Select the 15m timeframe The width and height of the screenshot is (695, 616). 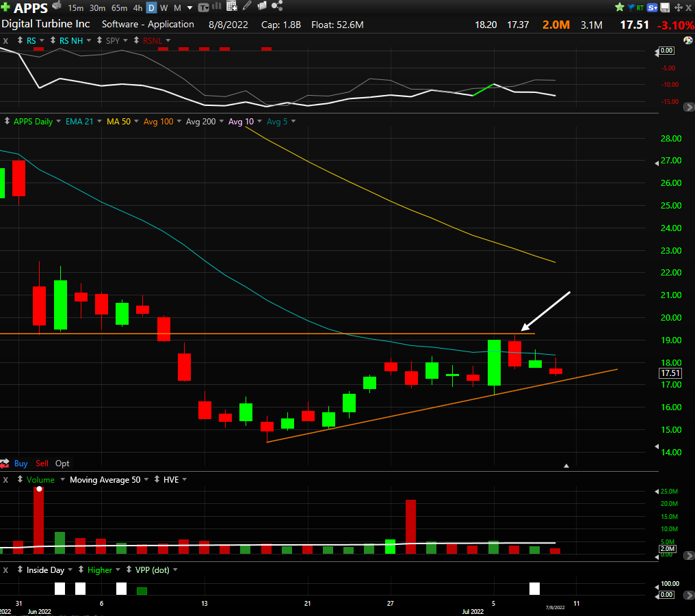[76, 8]
